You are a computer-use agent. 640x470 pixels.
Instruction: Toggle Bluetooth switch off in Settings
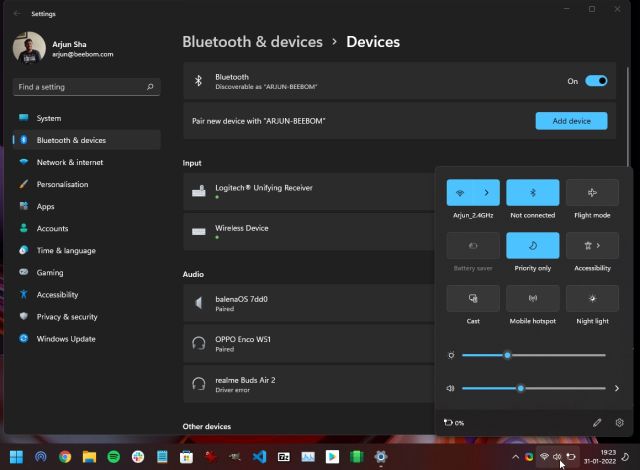(x=596, y=81)
